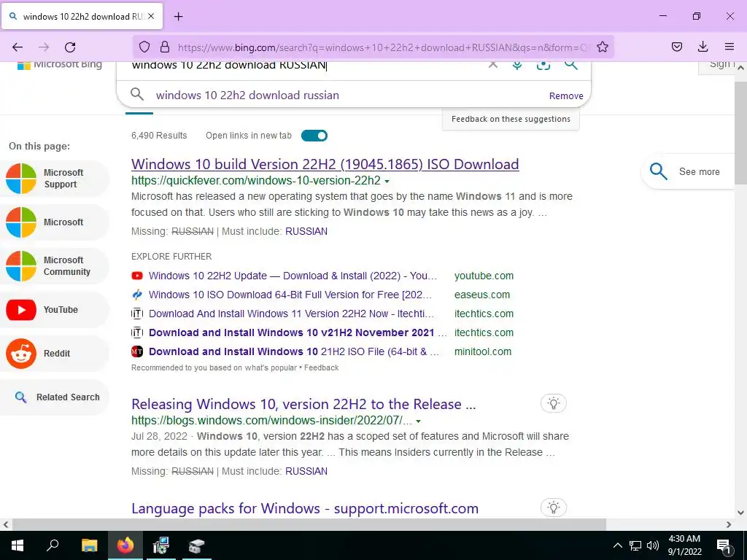Open the Windows Start menu

coord(18,545)
